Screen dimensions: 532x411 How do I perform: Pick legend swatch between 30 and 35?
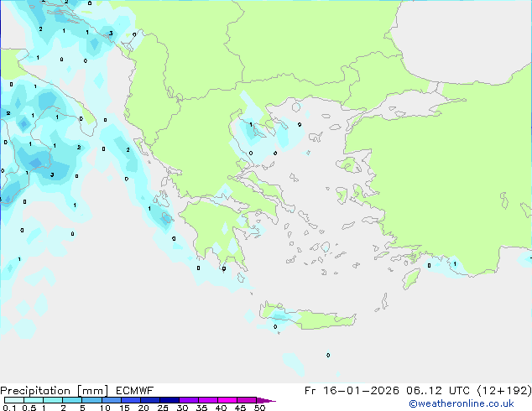[x=191, y=400]
